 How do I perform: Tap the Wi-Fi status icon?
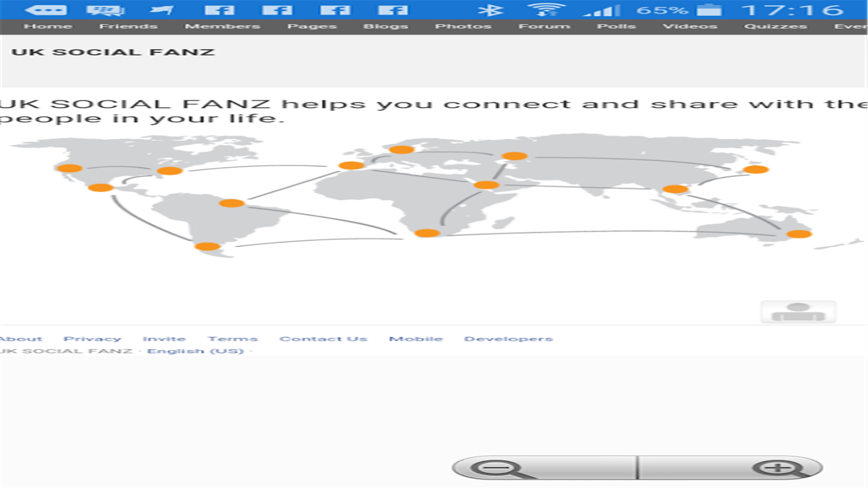tap(546, 10)
